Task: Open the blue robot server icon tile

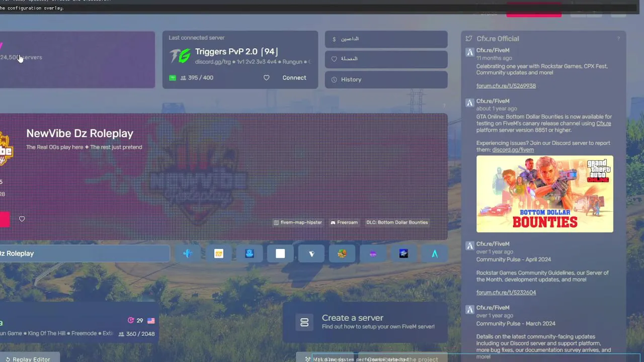Action: pos(250,253)
